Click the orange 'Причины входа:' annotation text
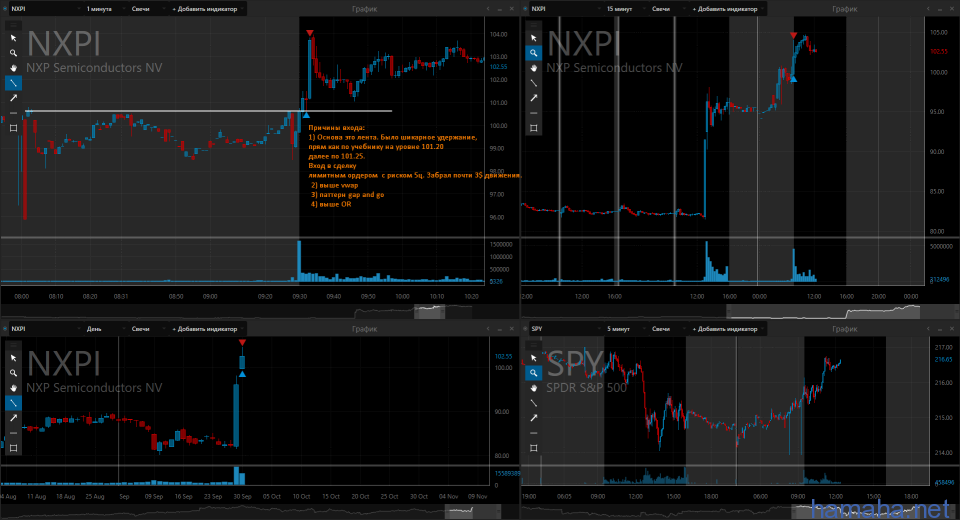This screenshot has width=960, height=520. [x=336, y=127]
